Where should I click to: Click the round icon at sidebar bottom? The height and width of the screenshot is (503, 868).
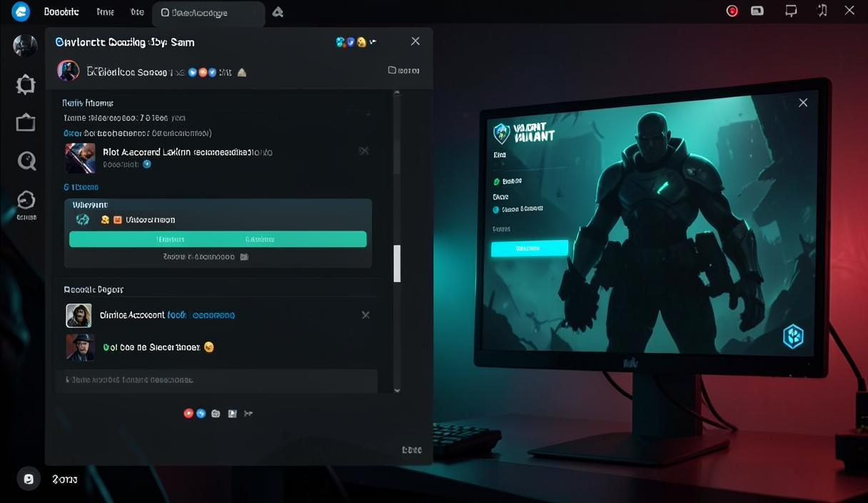[x=29, y=479]
